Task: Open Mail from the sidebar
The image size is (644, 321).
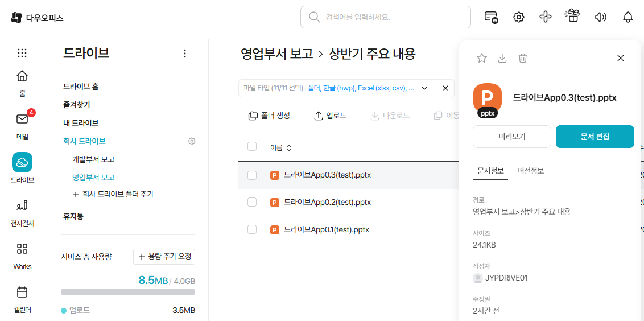Action: point(22,125)
